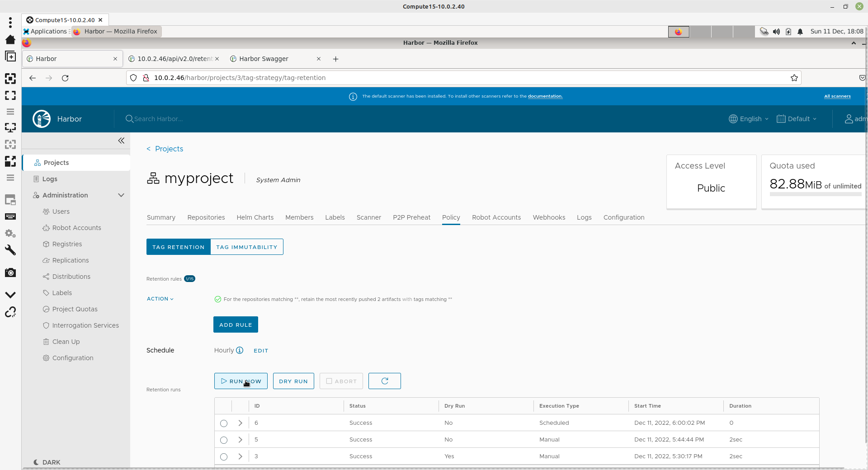Open the ACTION dropdown for retention rule
The height and width of the screenshot is (470, 868).
pos(160,299)
